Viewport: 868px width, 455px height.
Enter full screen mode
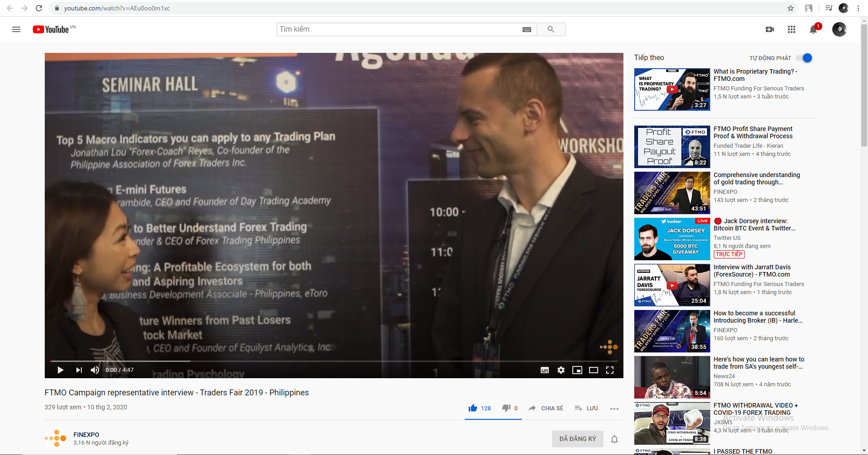pyautogui.click(x=610, y=370)
